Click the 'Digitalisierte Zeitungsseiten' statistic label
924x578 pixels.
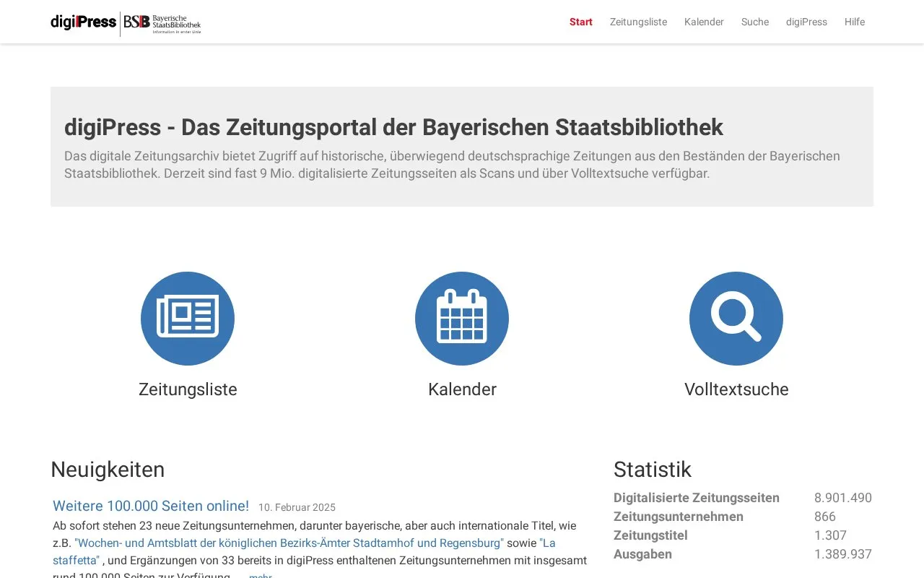(697, 498)
